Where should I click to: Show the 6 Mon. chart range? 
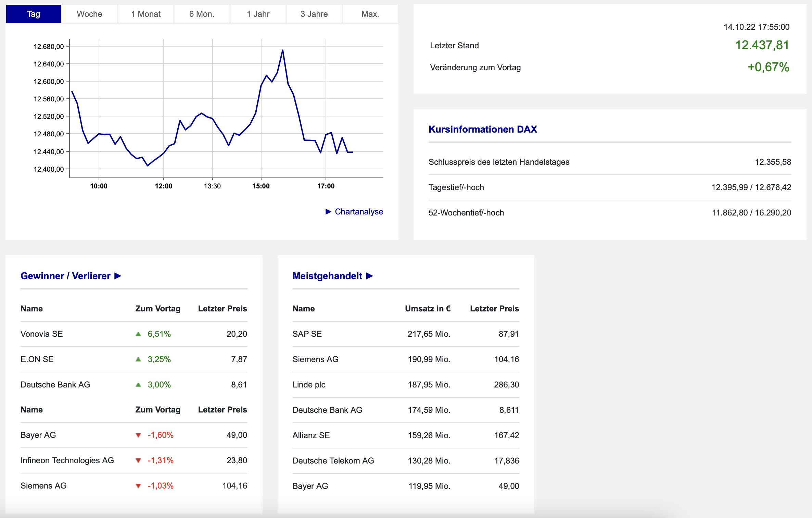pos(202,14)
